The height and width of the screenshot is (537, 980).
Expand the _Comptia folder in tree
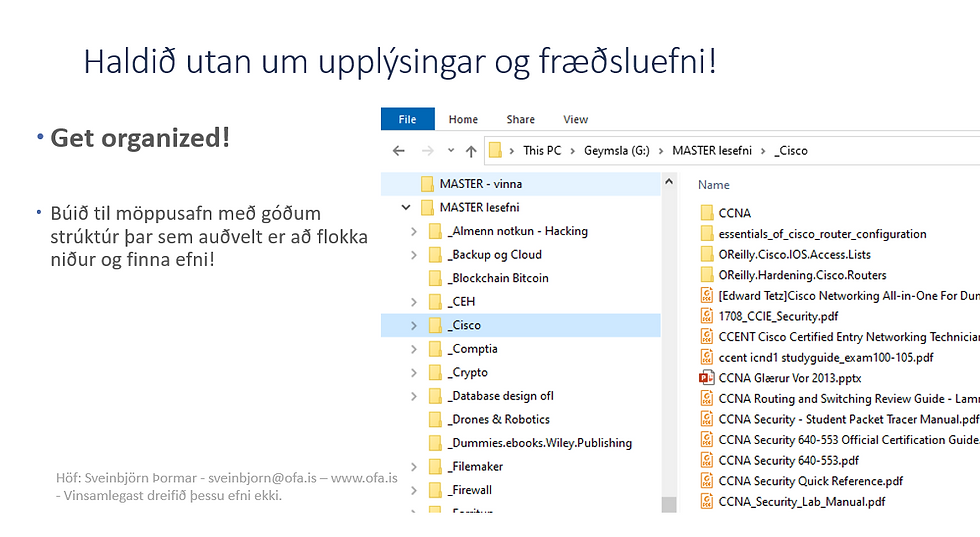414,349
